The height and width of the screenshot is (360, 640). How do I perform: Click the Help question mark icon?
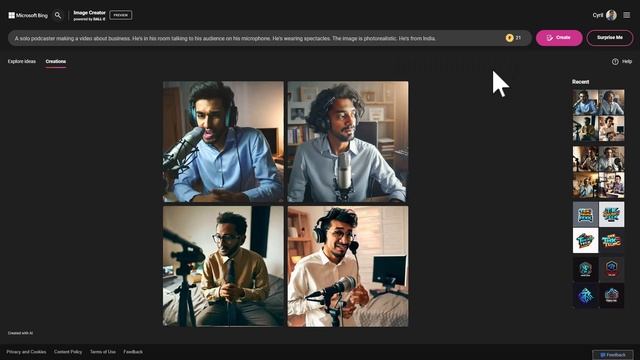click(x=615, y=62)
